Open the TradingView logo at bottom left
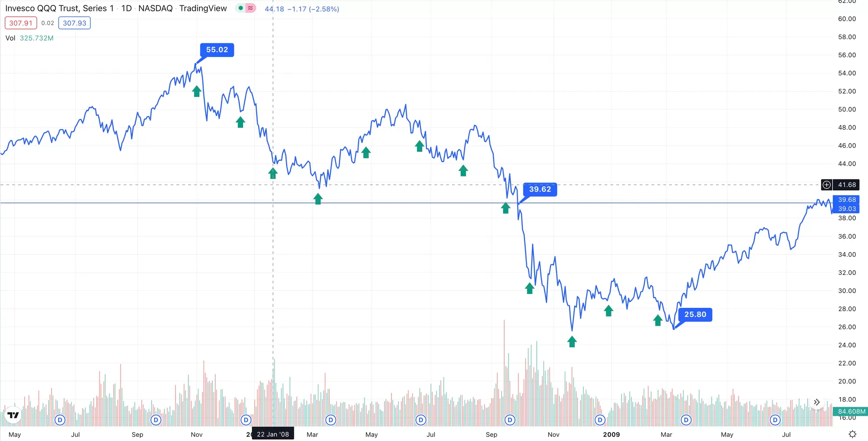The width and height of the screenshot is (868, 441). click(x=13, y=415)
